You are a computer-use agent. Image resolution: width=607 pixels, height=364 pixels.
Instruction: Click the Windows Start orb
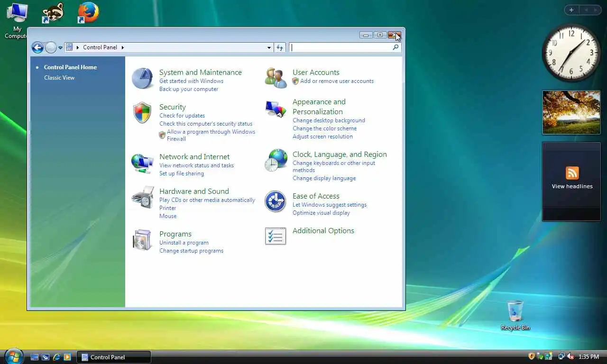pyautogui.click(x=13, y=356)
